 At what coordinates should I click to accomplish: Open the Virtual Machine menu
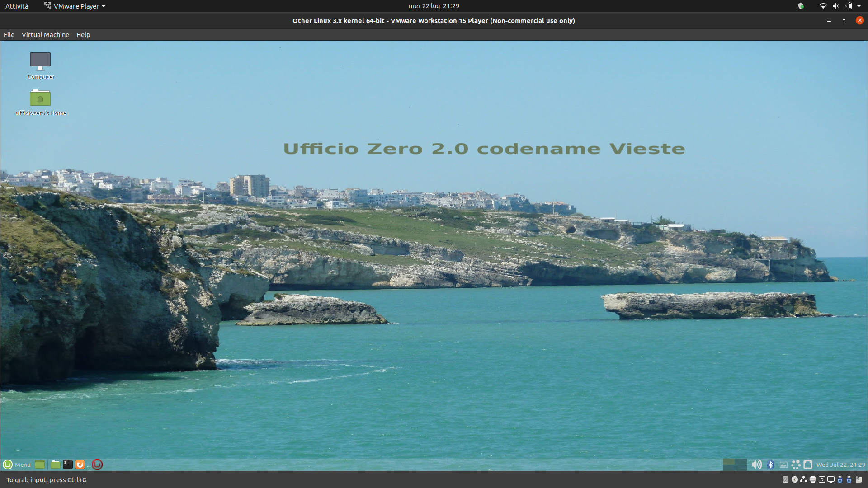[x=45, y=35]
